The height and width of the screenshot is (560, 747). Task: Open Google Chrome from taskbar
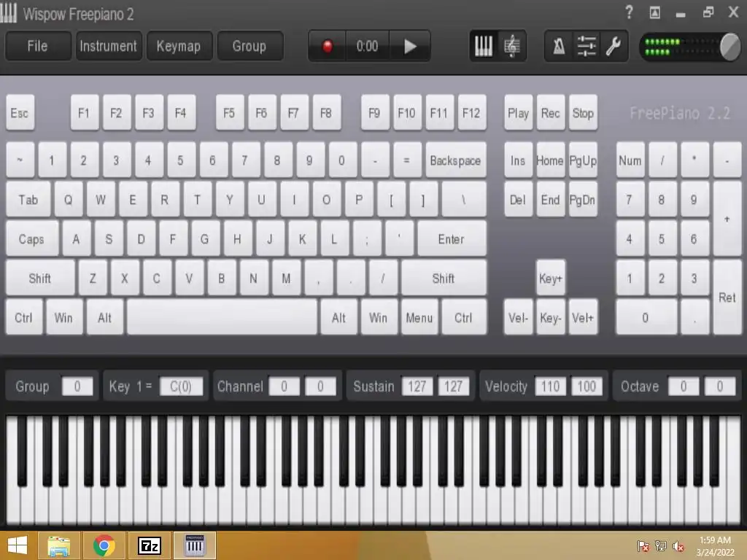104,545
